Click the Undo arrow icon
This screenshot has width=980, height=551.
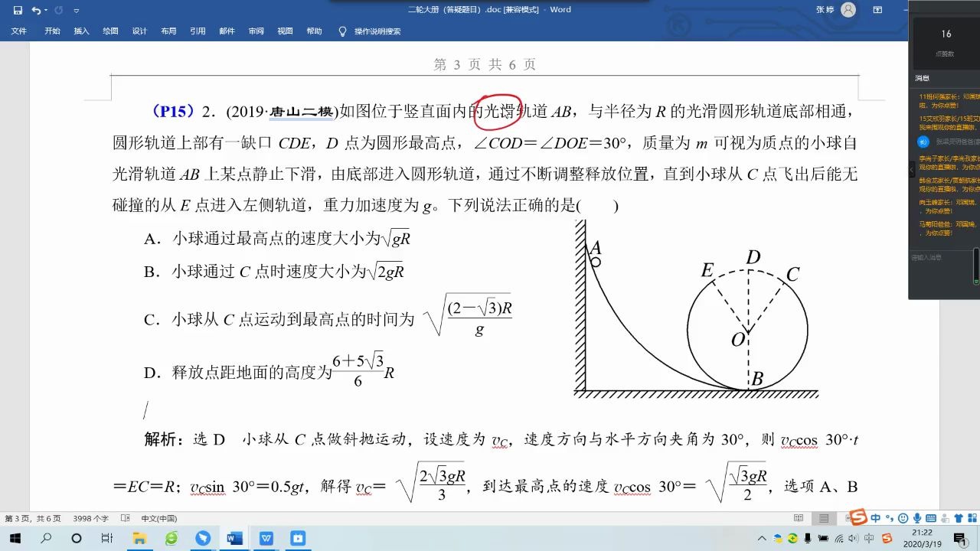tap(36, 10)
